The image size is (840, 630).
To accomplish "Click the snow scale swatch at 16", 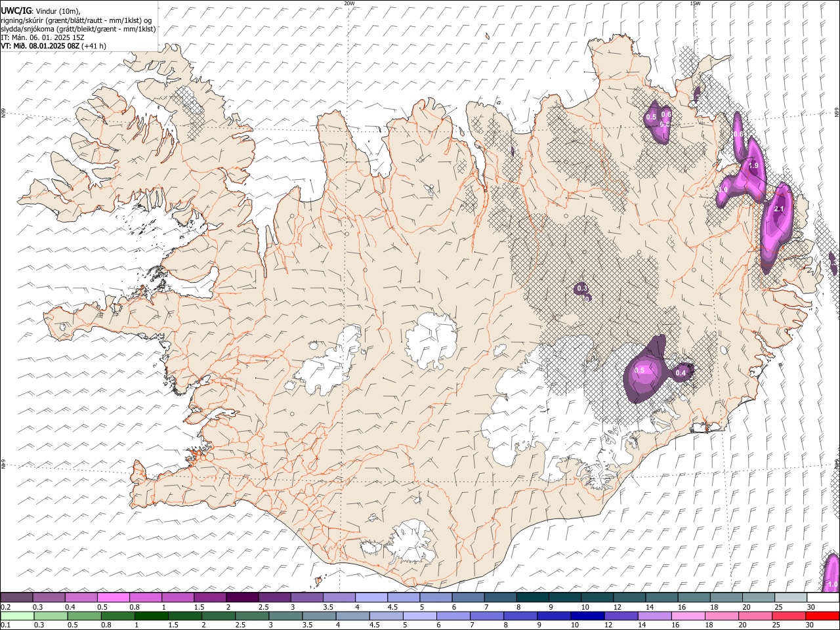I will (694, 598).
